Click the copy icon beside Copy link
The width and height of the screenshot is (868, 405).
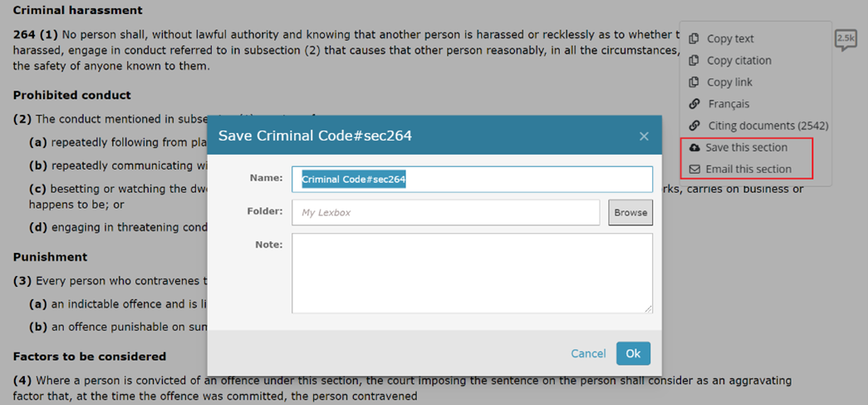point(694,81)
